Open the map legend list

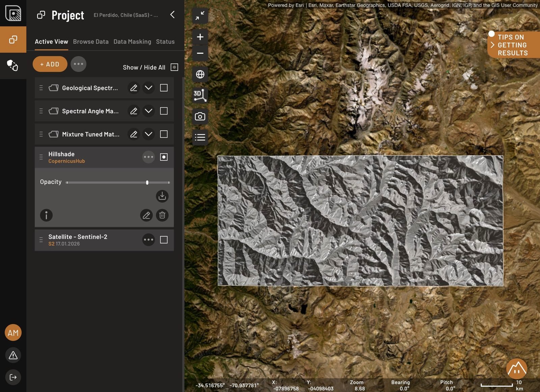click(200, 137)
